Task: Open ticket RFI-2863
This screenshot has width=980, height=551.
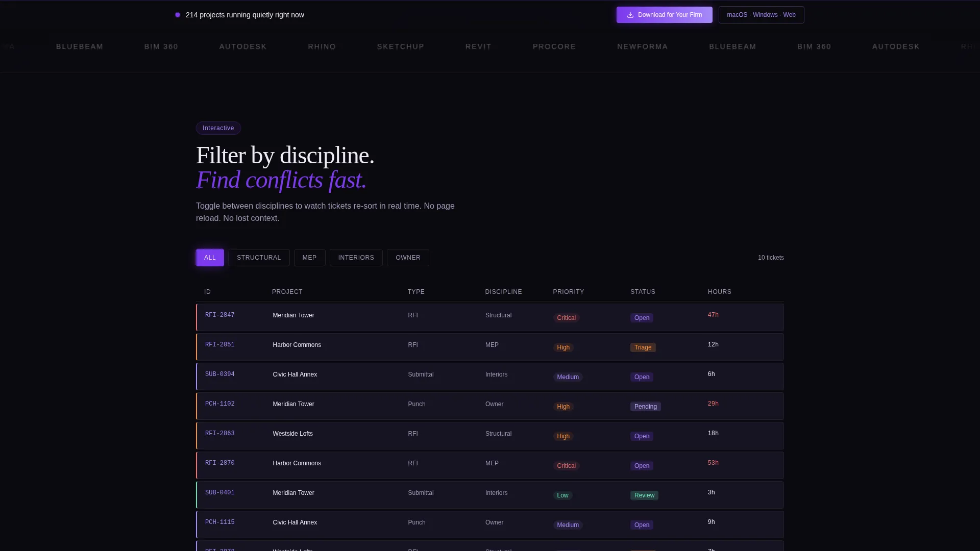Action: click(x=490, y=436)
